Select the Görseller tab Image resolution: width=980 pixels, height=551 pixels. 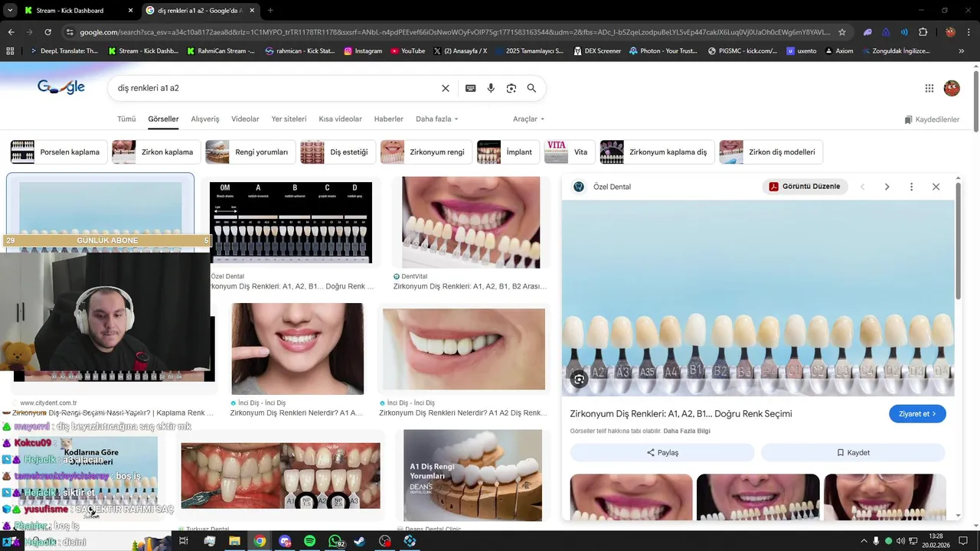(163, 119)
